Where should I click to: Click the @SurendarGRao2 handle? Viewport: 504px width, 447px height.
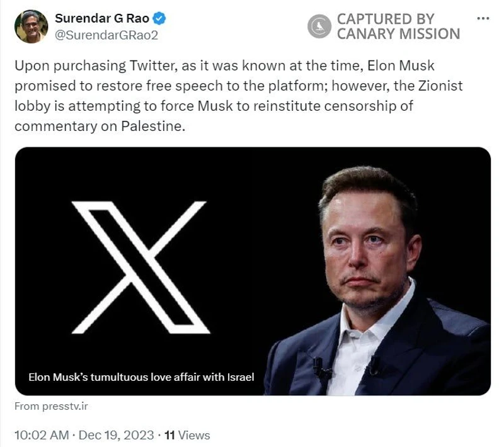tap(106, 35)
